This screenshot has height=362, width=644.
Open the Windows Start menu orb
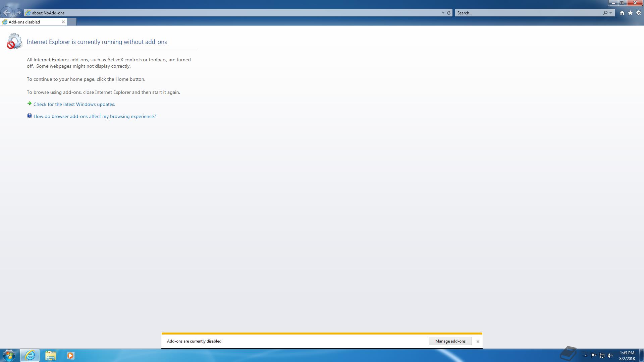9,355
